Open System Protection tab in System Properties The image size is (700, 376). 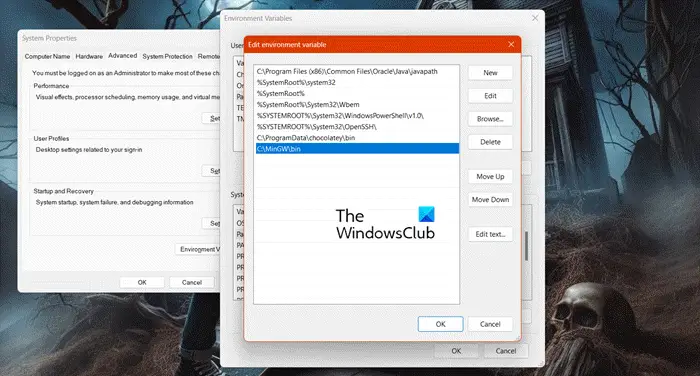[x=167, y=56]
